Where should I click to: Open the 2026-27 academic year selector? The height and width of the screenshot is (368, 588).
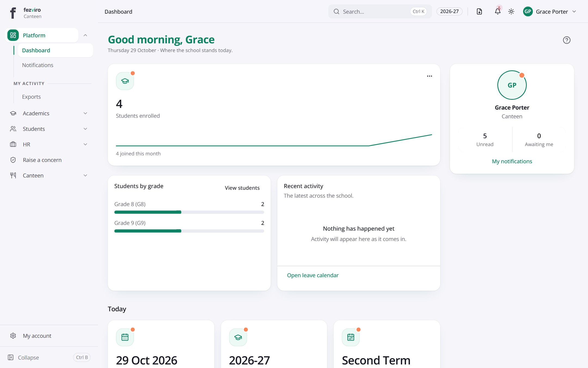[449, 11]
